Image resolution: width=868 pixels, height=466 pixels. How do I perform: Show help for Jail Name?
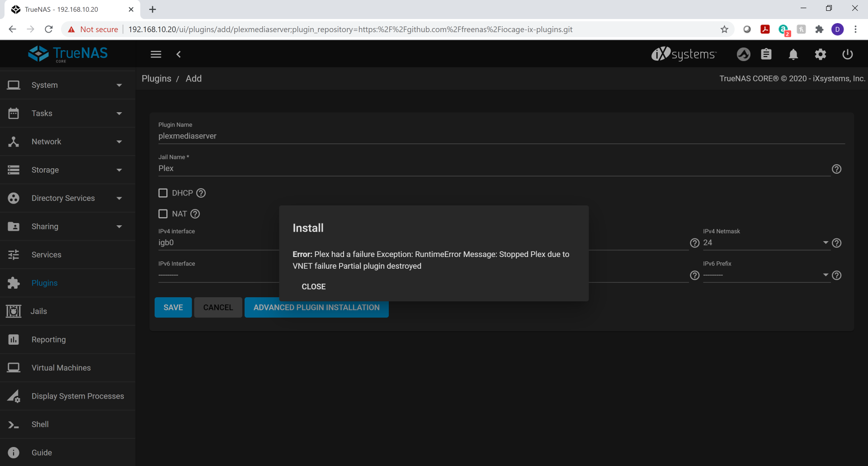click(x=837, y=169)
